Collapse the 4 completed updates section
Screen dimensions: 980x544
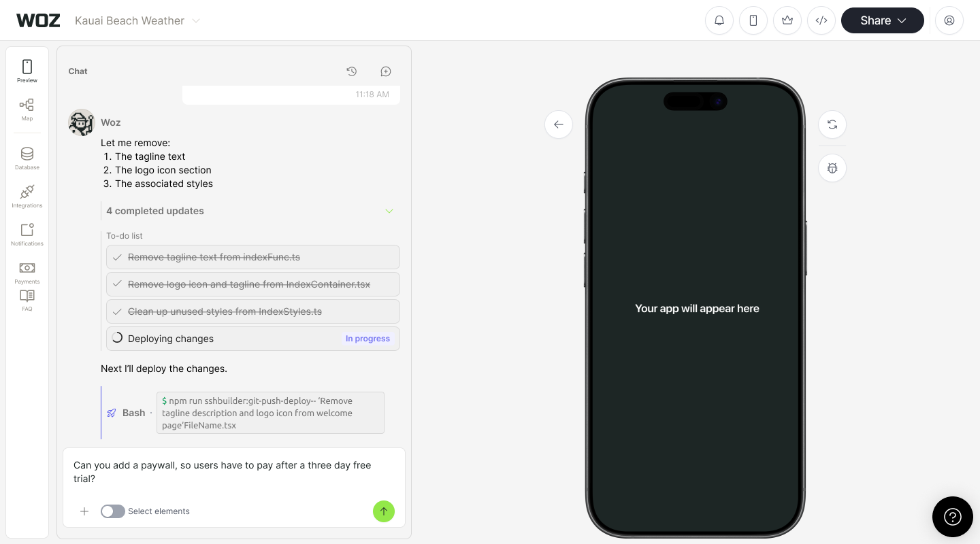(389, 211)
